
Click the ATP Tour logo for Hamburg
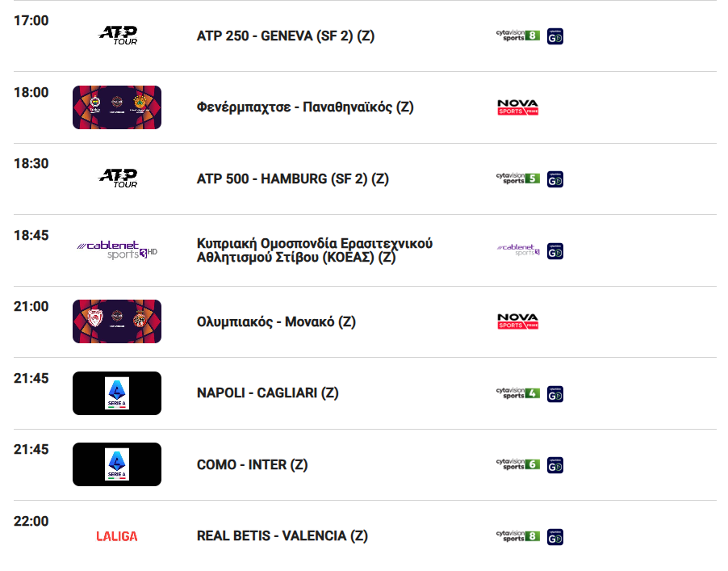point(118,178)
